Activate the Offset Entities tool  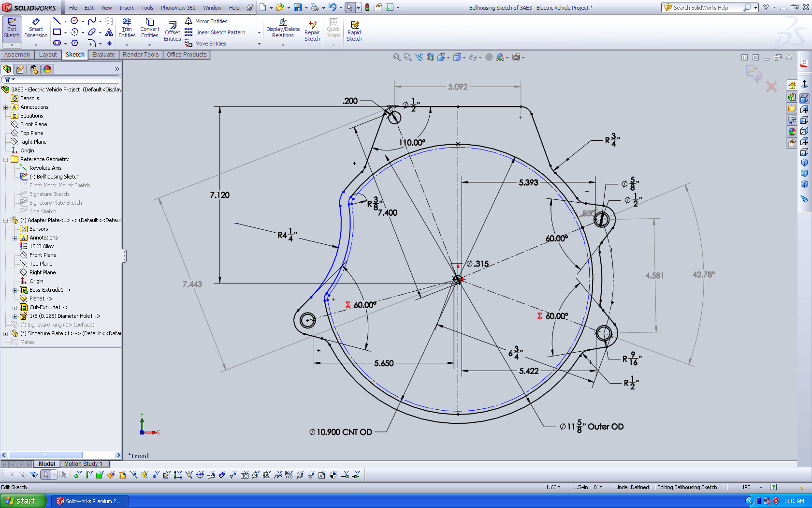[172, 31]
